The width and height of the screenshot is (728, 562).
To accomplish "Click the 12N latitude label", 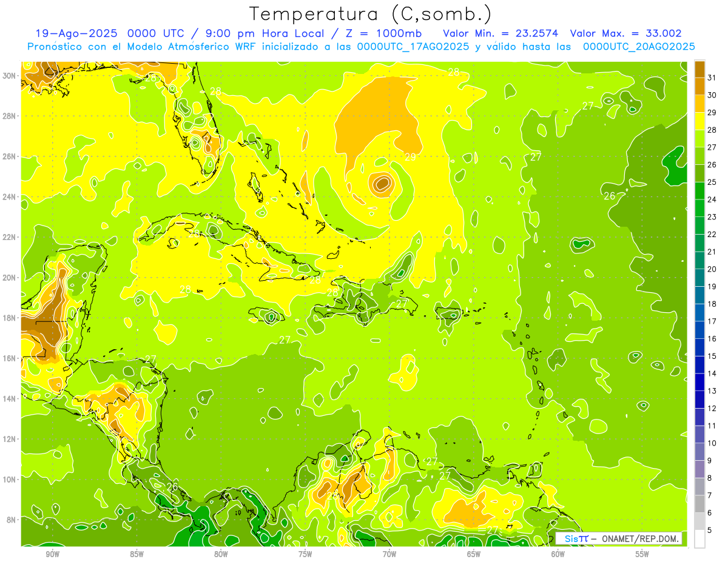I will [10, 439].
